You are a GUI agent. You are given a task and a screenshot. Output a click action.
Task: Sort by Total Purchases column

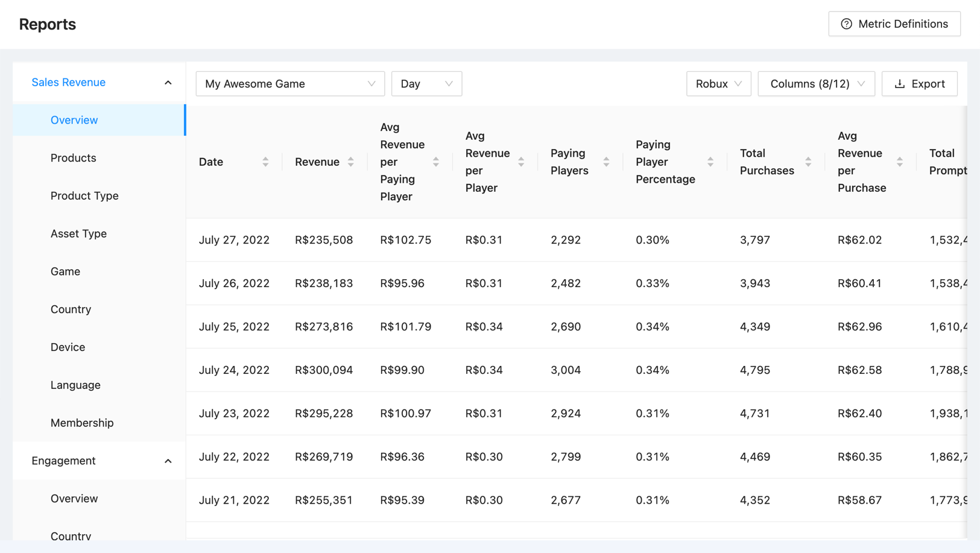pyautogui.click(x=808, y=162)
